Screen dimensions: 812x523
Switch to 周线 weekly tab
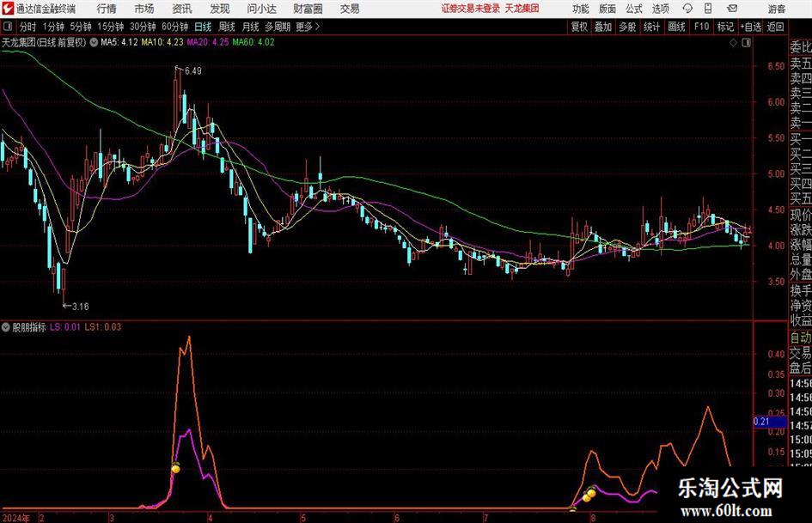[x=227, y=27]
